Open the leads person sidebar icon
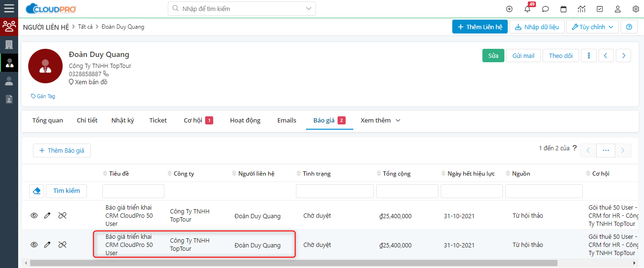Screen dimensions: 644x268 tap(9, 81)
